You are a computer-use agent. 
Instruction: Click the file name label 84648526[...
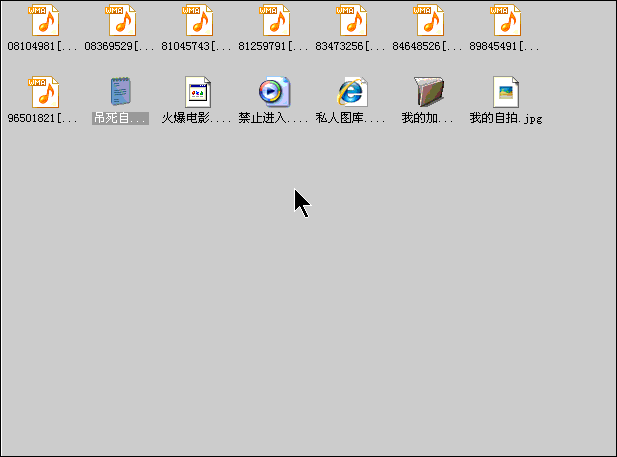[x=428, y=46]
